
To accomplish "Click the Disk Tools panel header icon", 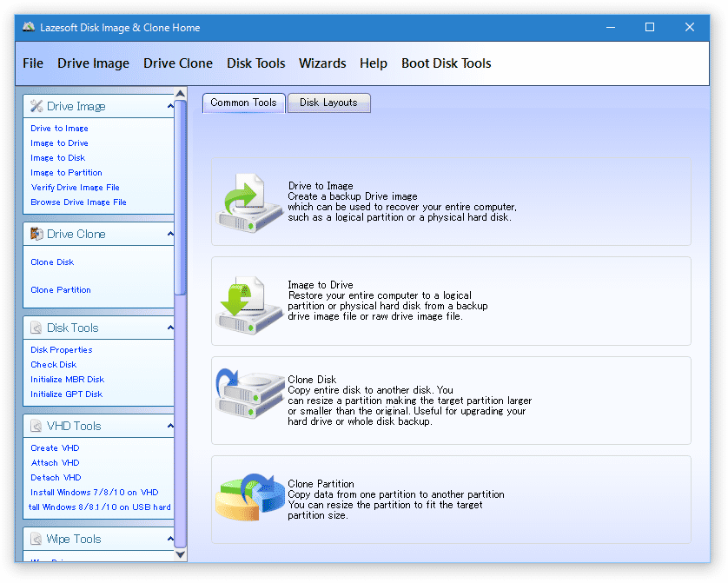I will (36, 328).
